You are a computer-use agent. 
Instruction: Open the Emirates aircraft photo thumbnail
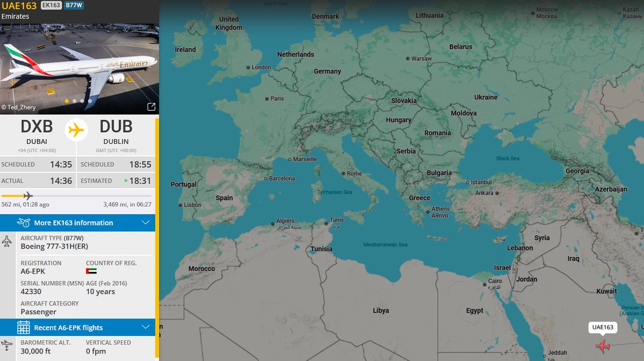point(79,69)
